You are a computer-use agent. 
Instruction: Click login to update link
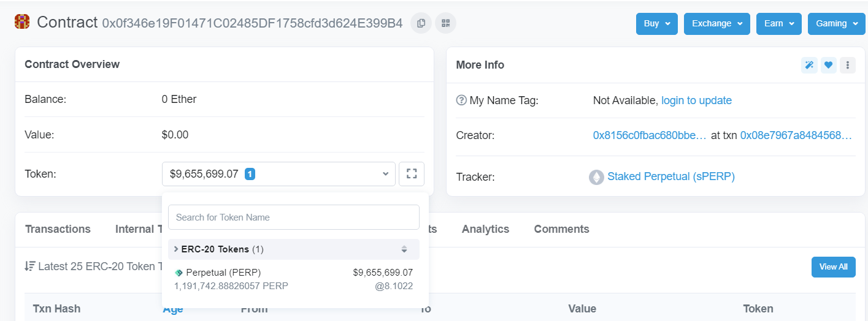tap(696, 100)
